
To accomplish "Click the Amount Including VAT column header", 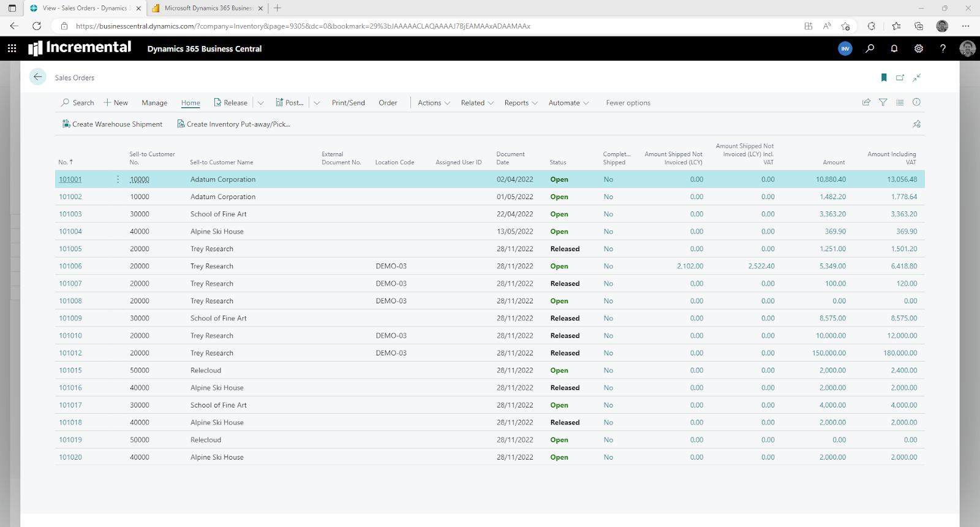I will click(x=892, y=158).
